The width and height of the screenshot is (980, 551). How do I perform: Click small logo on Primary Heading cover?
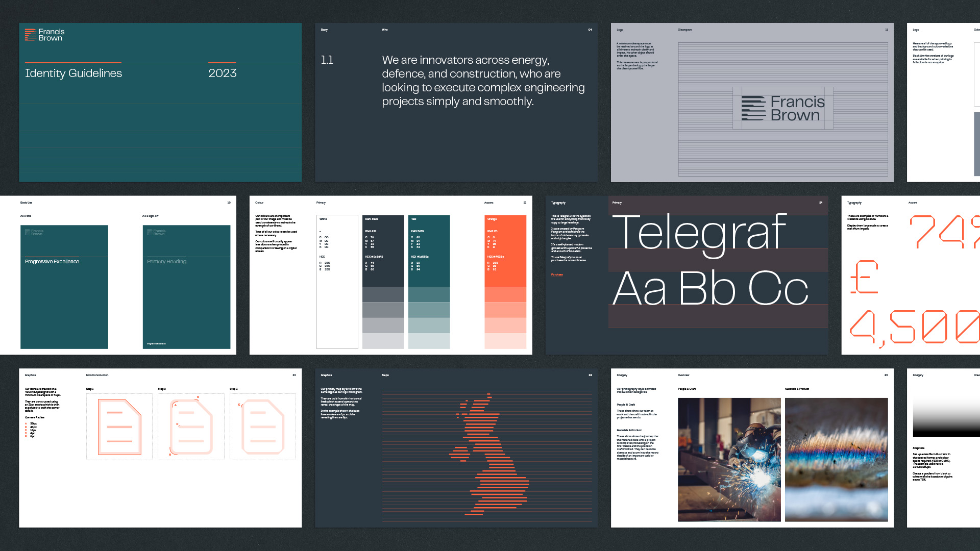point(156,233)
